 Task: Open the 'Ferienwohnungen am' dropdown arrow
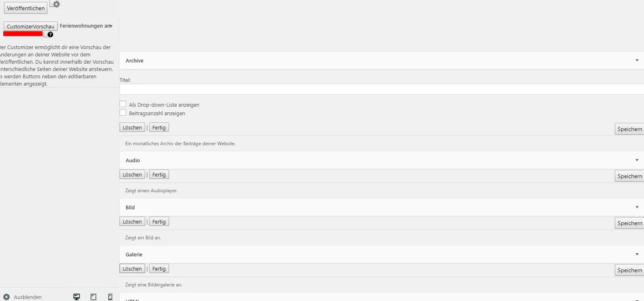tap(111, 26)
